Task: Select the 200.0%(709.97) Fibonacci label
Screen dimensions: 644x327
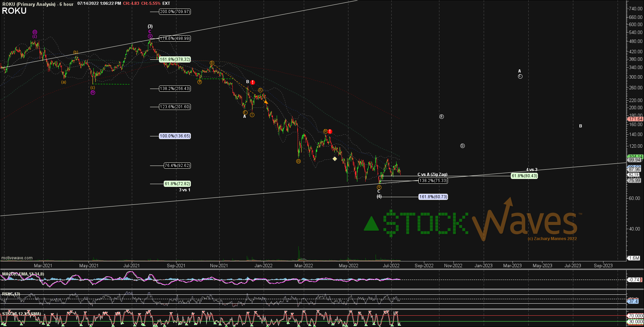Action: pyautogui.click(x=175, y=12)
